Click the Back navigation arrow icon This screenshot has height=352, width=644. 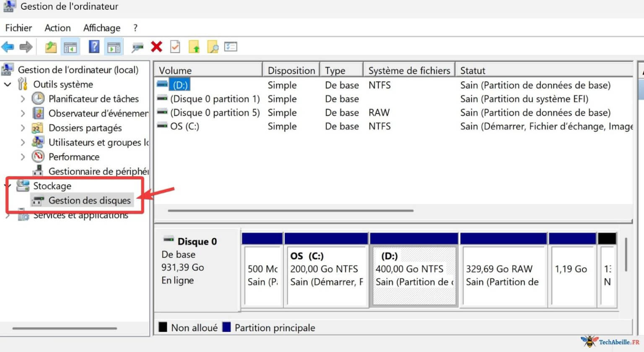pos(7,46)
